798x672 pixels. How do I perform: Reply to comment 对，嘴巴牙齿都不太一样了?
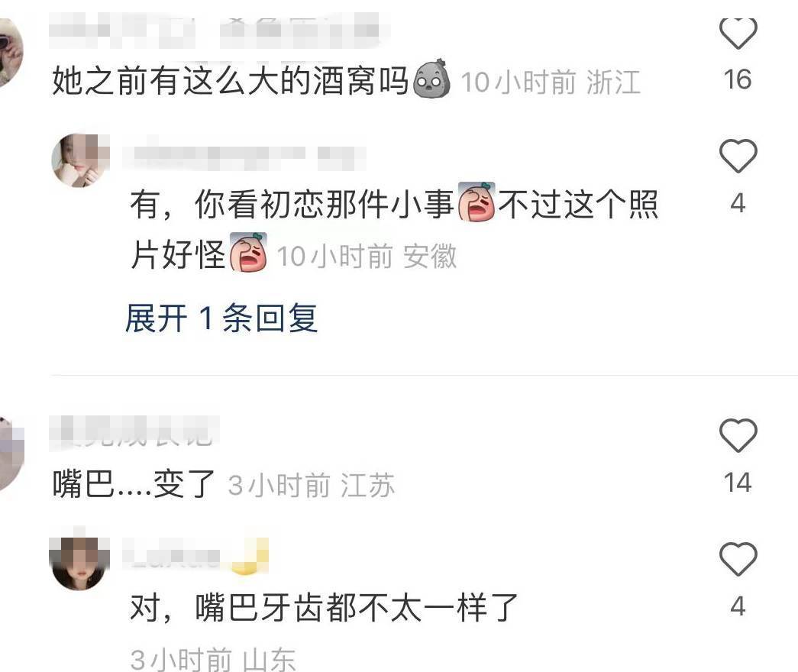pyautogui.click(x=324, y=607)
